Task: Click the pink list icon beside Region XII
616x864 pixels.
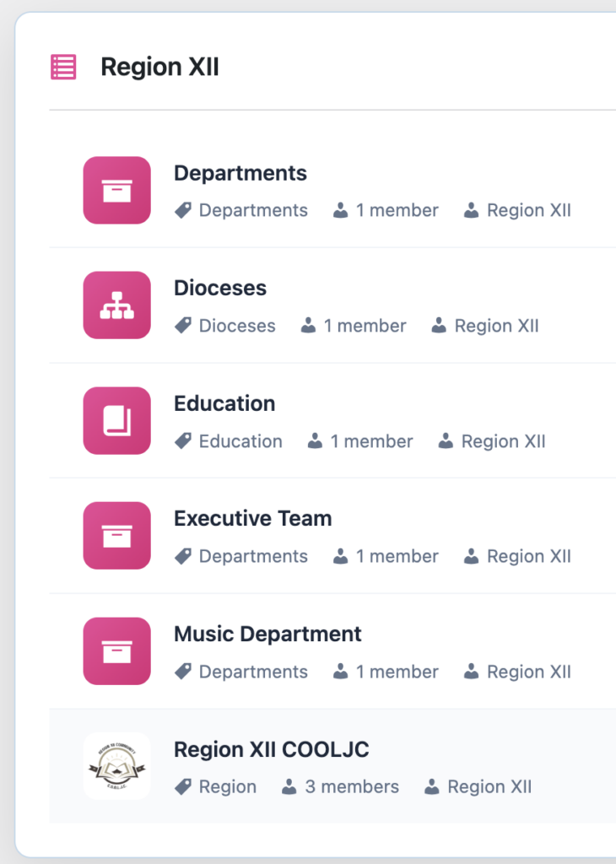Action: (x=63, y=67)
